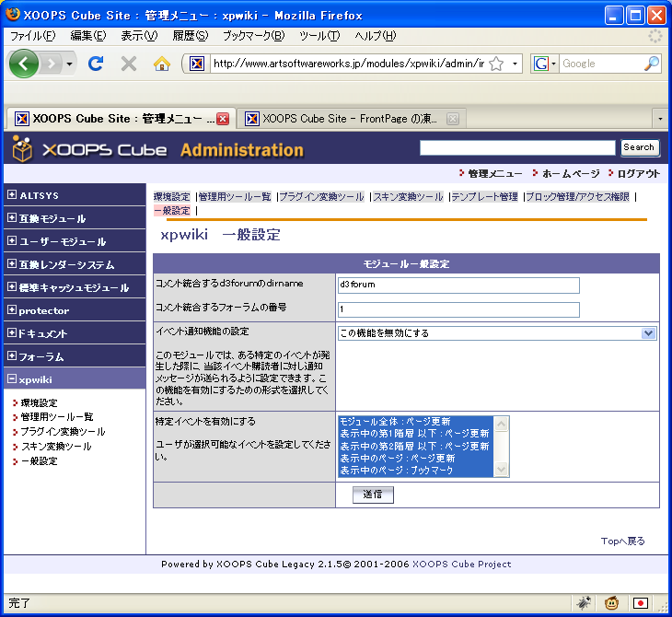Open the ブックマーク menu
Screen dimensions: 672x617
(253, 36)
